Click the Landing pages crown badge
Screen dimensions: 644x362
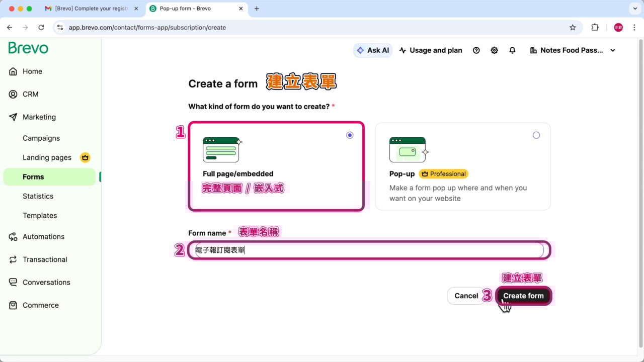(x=85, y=157)
